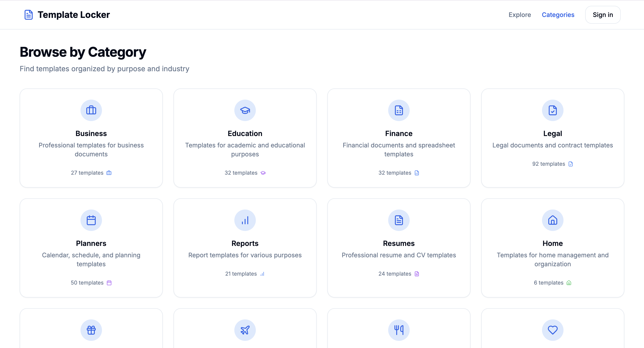
Task: Click the Planners calendar icon
Action: [91, 220]
